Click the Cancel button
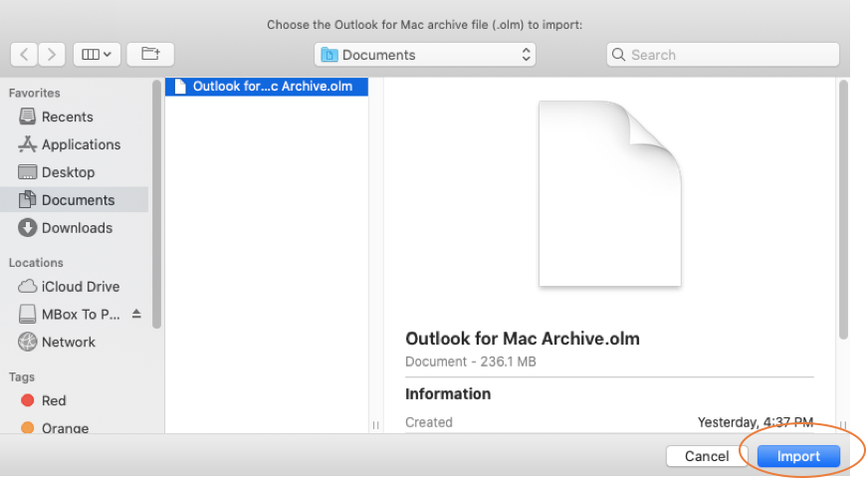This screenshot has width=868, height=484. (x=707, y=456)
